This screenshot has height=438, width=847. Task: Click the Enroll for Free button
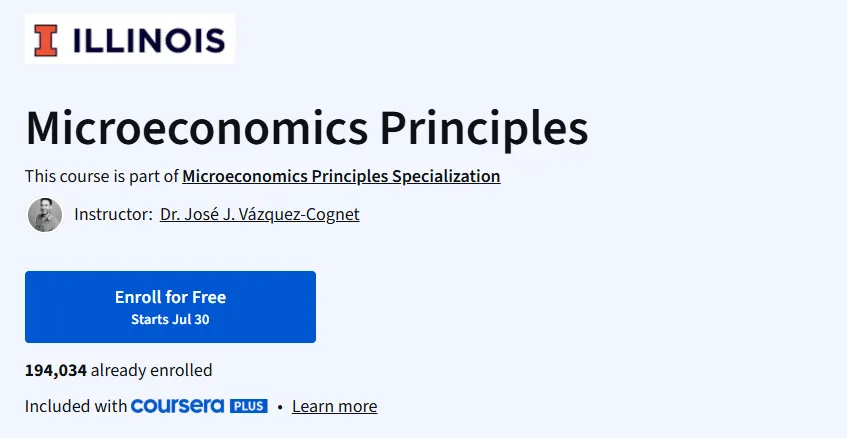click(170, 307)
